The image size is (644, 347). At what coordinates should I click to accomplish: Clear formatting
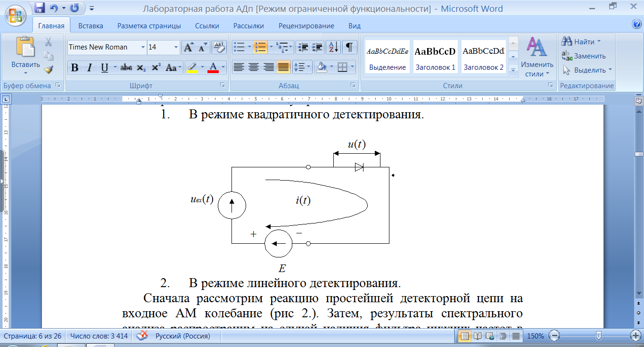pos(219,47)
